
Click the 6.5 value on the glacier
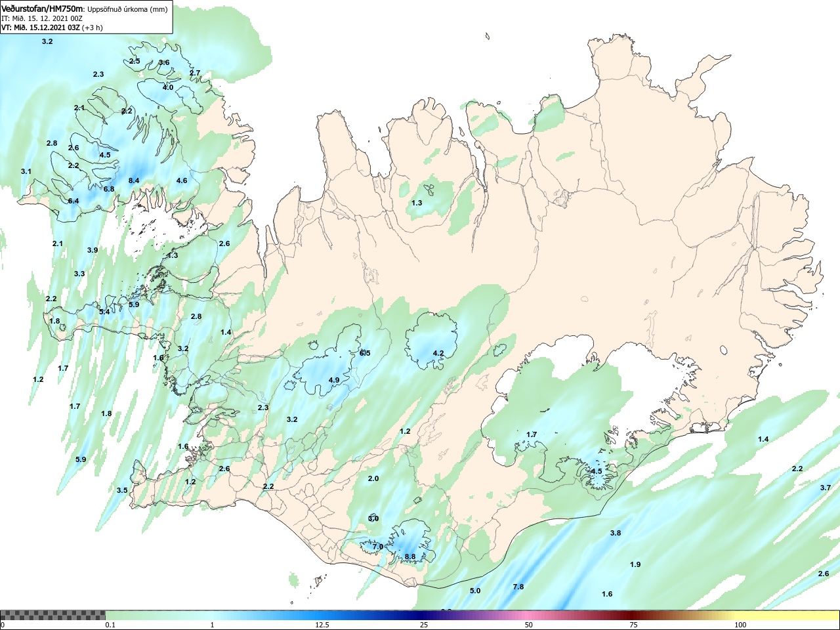point(365,353)
